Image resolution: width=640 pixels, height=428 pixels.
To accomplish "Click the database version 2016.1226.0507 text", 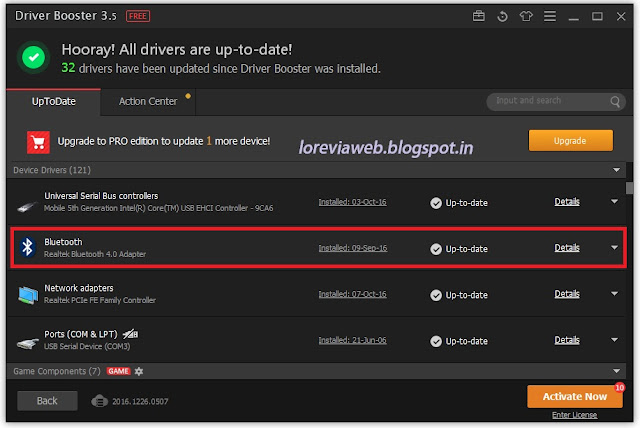I will coord(140,401).
